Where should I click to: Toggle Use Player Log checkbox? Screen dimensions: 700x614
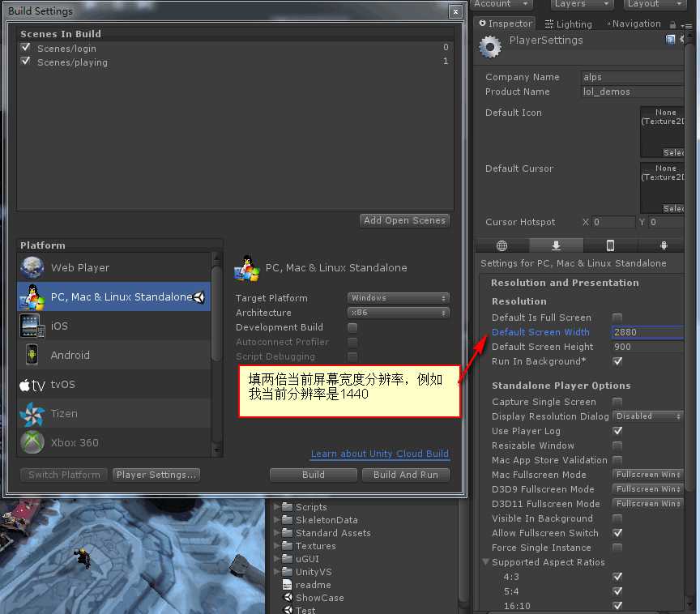coord(617,431)
